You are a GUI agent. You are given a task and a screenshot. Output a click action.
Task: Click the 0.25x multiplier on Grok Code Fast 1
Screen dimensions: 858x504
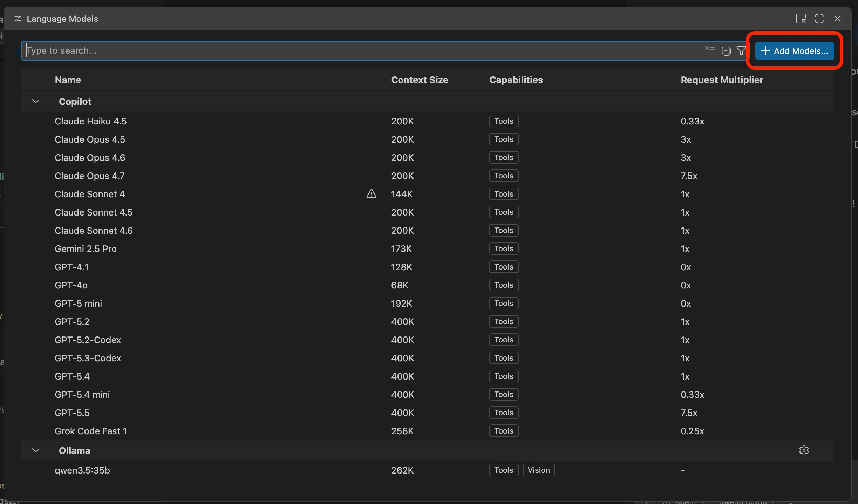692,431
